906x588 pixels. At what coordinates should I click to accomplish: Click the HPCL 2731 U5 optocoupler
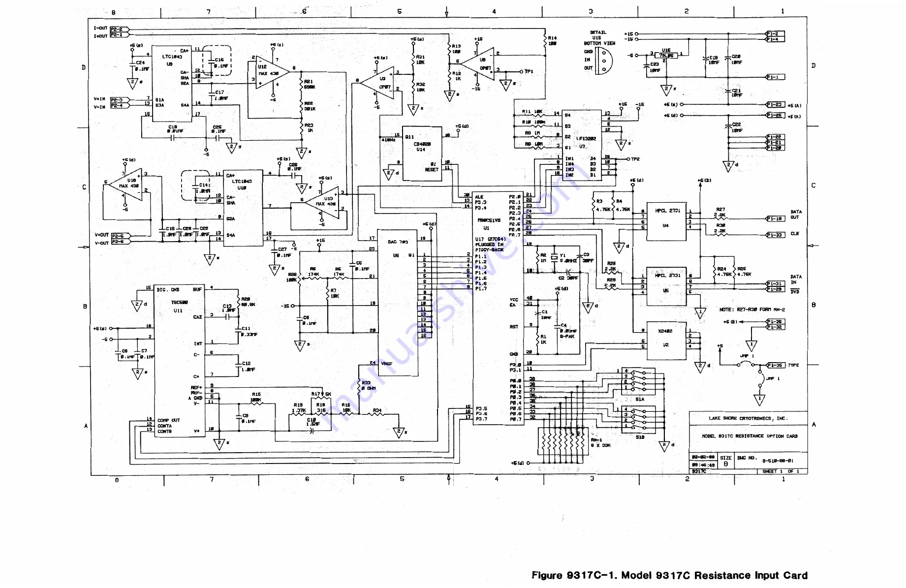point(666,286)
